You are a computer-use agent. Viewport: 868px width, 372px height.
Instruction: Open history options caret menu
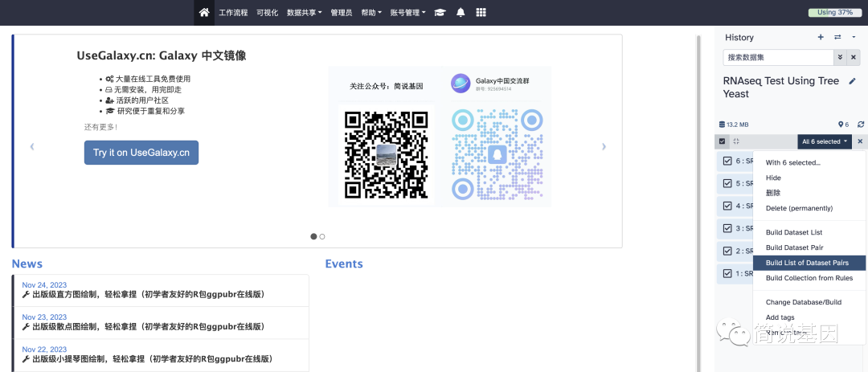point(854,37)
